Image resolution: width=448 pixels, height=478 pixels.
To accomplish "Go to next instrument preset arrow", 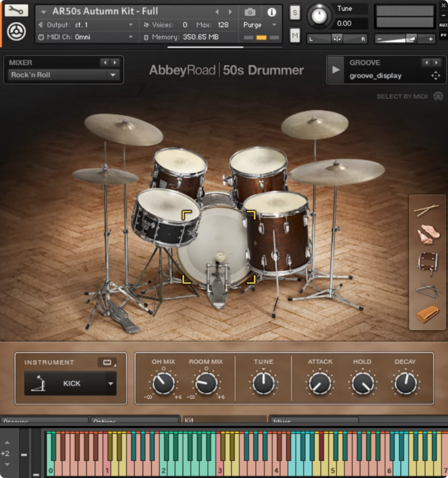I will click(x=230, y=12).
